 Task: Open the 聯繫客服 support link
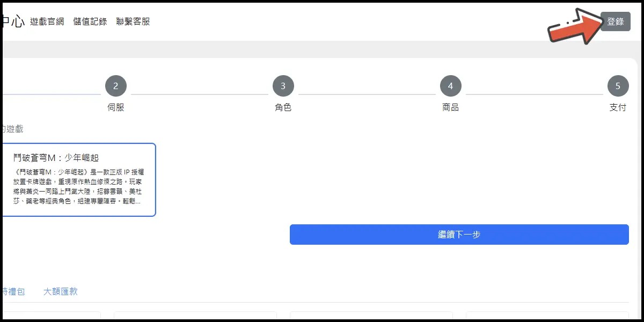tap(133, 21)
